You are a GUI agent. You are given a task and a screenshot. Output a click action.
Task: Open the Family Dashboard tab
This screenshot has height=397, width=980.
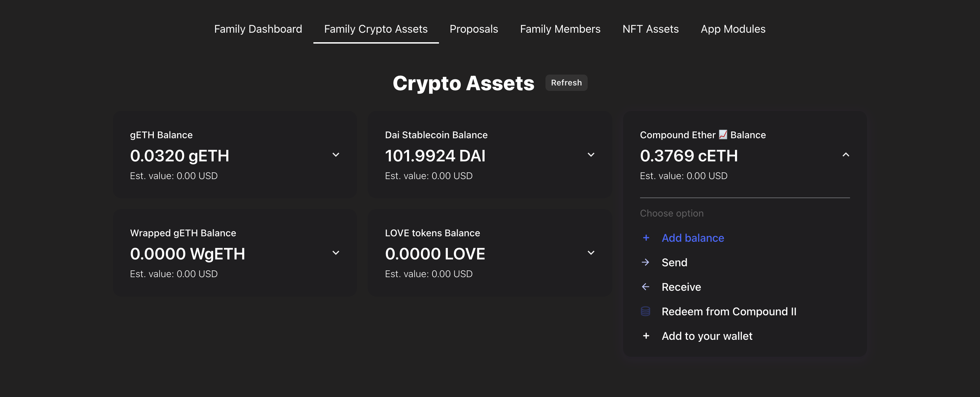258,29
